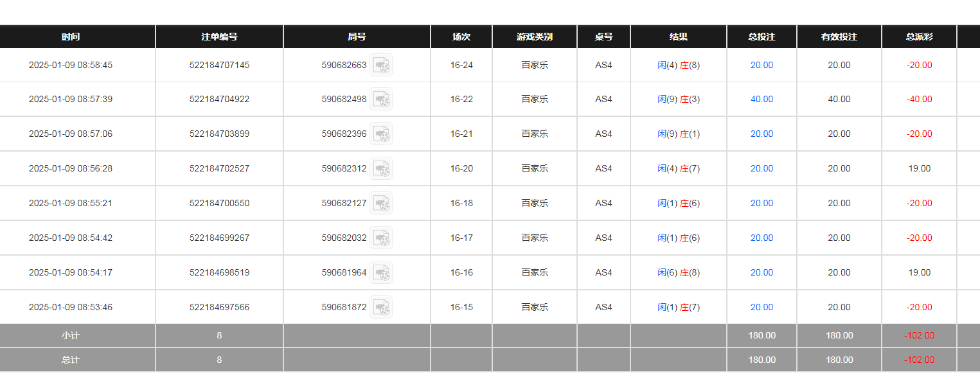The height and width of the screenshot is (386, 980).
Task: Click the 小计 subtotal row label
Action: (71, 335)
